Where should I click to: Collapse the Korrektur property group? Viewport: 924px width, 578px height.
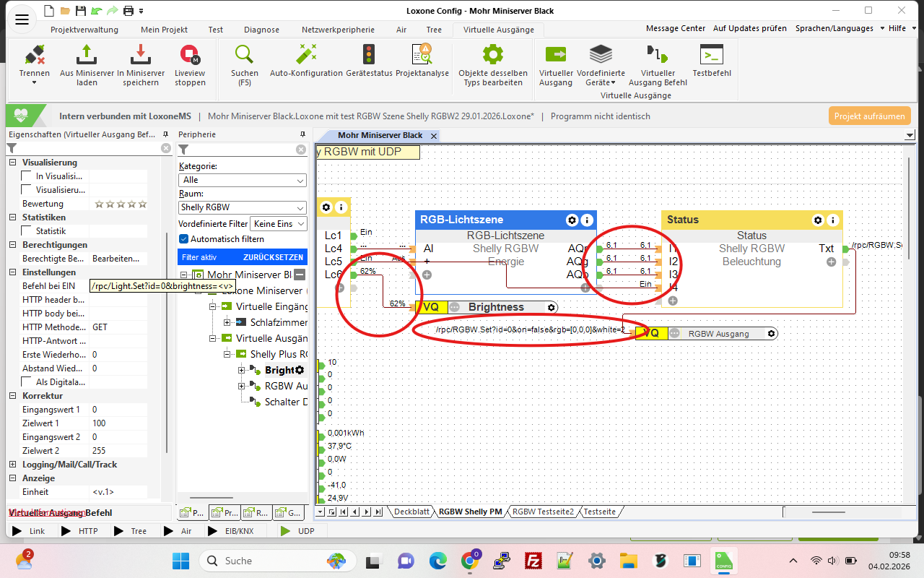tap(12, 396)
